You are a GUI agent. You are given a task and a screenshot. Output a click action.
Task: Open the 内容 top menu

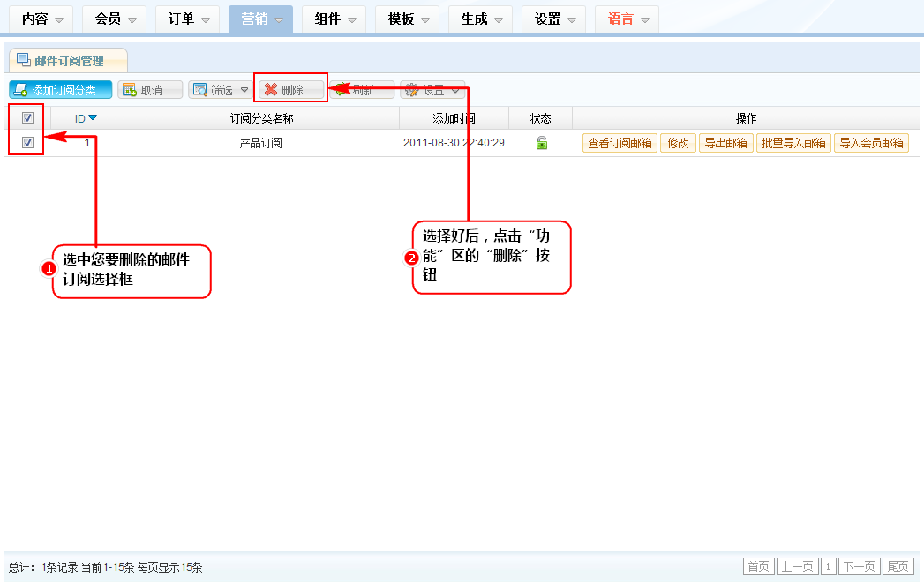pos(41,19)
